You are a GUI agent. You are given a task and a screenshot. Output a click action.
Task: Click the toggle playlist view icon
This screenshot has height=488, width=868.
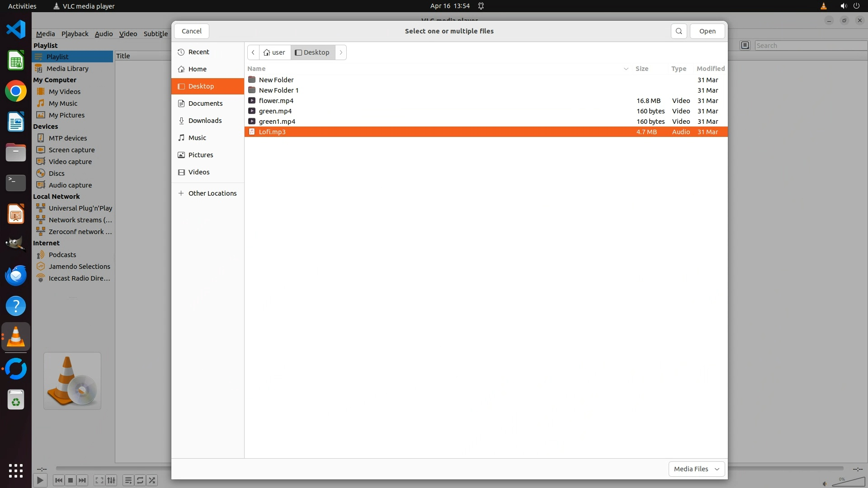click(x=128, y=480)
